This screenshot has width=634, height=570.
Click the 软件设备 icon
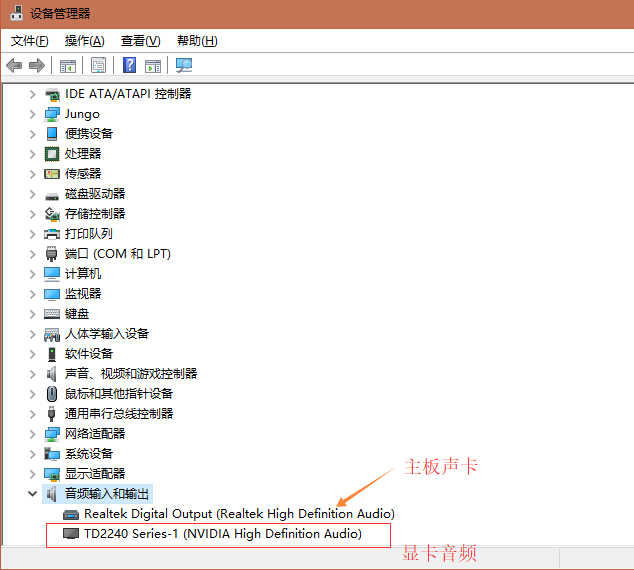click(x=52, y=354)
